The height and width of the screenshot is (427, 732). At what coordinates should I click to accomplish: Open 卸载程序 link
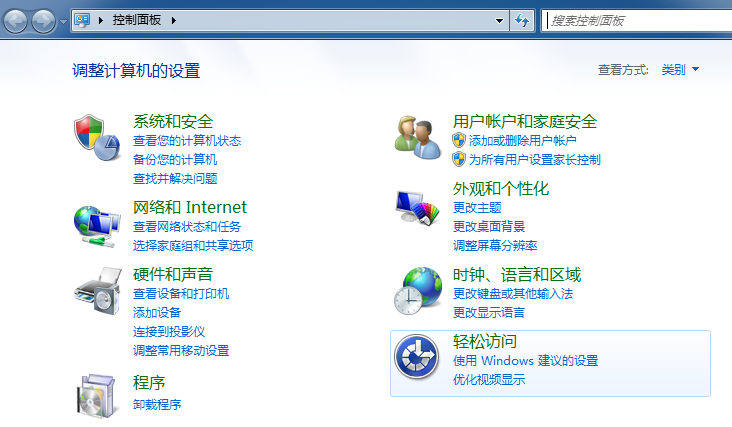pyautogui.click(x=157, y=404)
